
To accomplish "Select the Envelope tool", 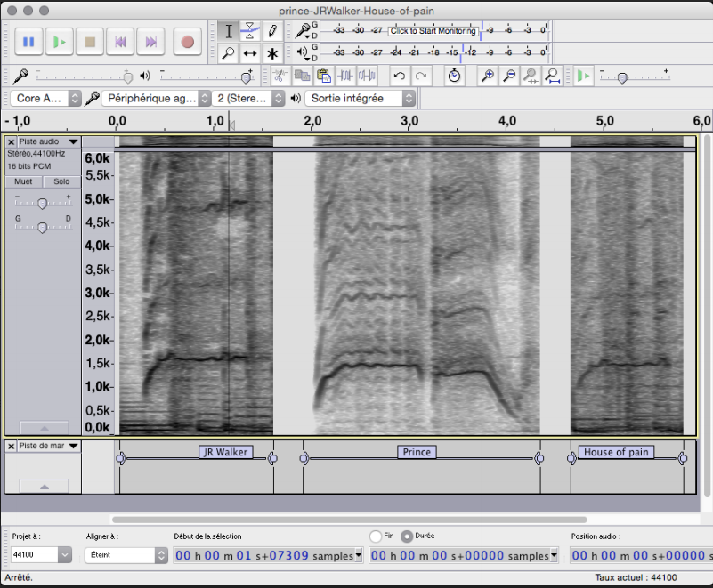I will [x=250, y=31].
